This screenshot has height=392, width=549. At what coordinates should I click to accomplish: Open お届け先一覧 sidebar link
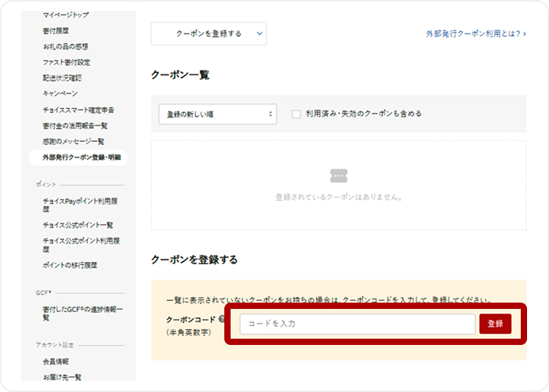[62, 377]
